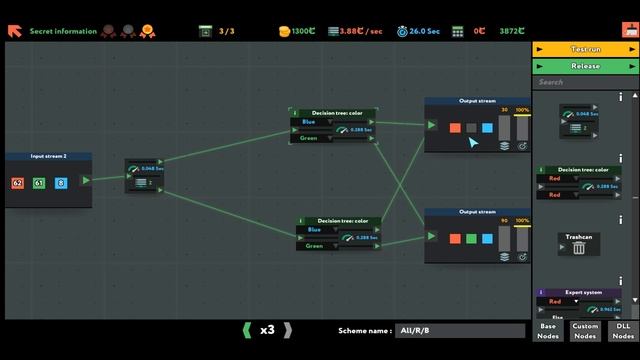The height and width of the screenshot is (360, 640).
Task: Click the '3872' balance value
Action: 512,31
